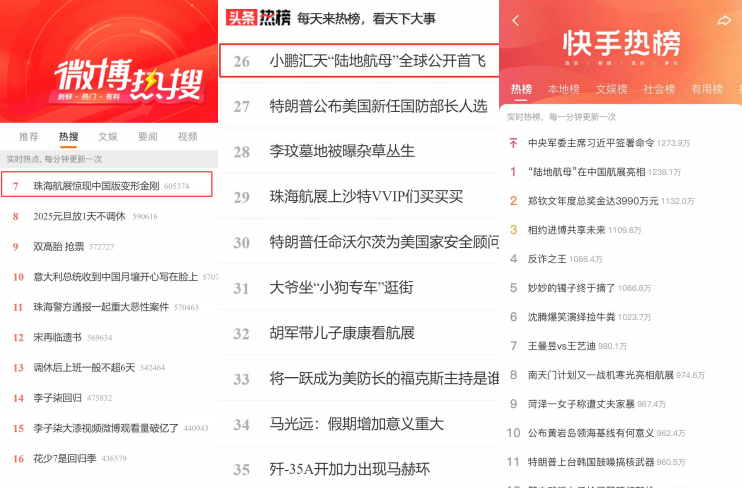Select Kuaishou 热榜 tab
Screen dimensions: 742x488
pos(521,89)
